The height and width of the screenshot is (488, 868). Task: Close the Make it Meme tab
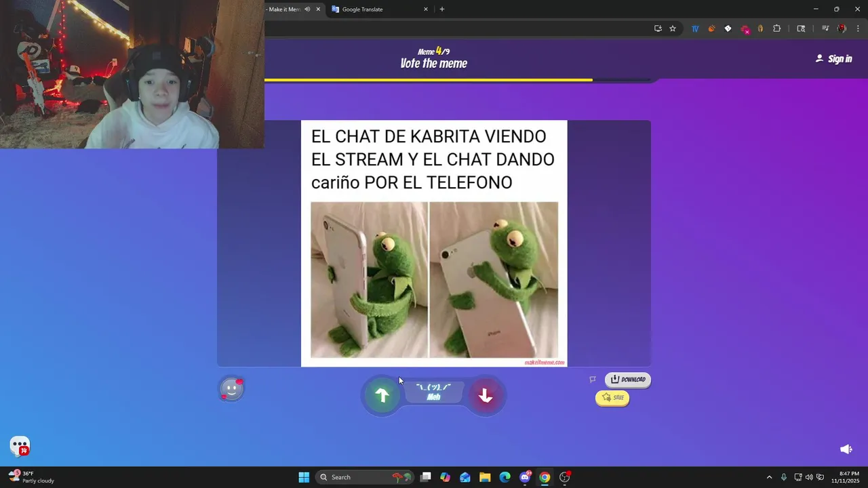click(318, 9)
